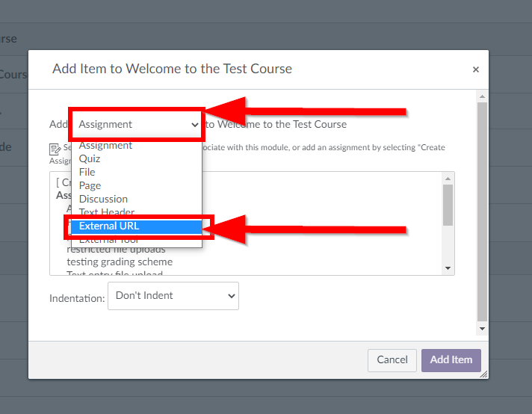This screenshot has width=532, height=414.
Task: Select External URL from the dropdown list
Action: 109,226
